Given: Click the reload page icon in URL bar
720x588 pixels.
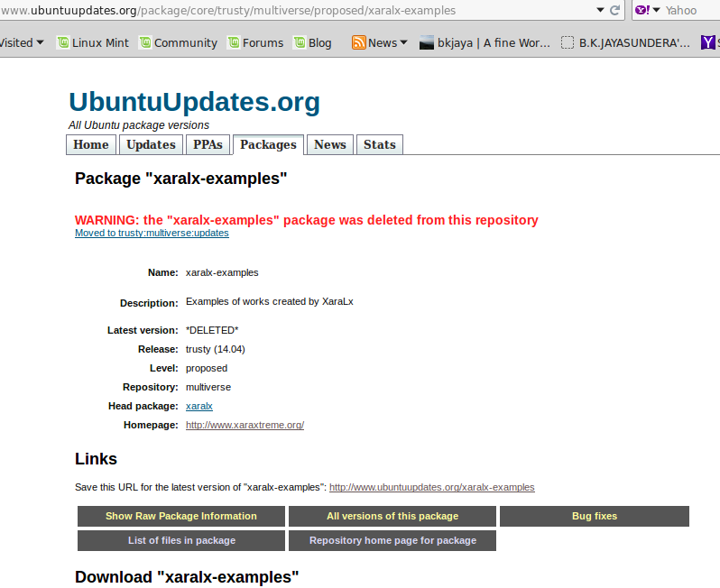Looking at the screenshot, I should point(614,10).
